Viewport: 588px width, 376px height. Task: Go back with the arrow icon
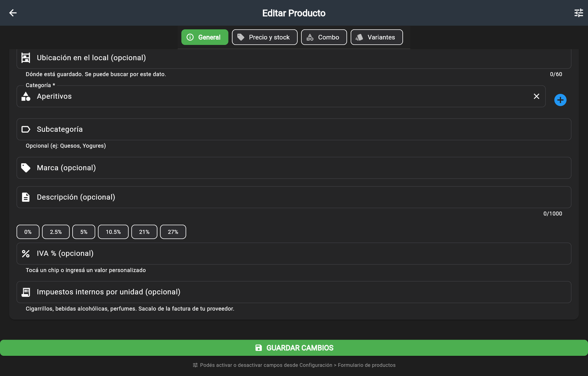click(x=13, y=13)
